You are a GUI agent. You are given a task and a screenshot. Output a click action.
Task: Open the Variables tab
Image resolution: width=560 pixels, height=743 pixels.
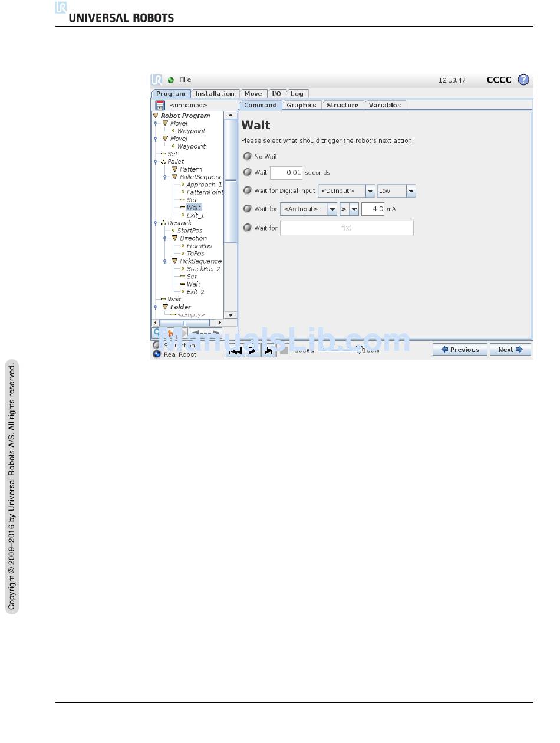pyautogui.click(x=385, y=105)
